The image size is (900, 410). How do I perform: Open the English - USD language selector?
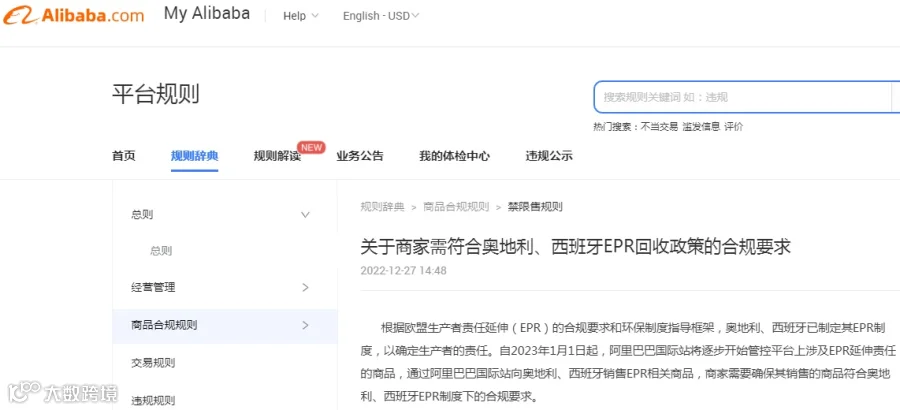tap(381, 16)
